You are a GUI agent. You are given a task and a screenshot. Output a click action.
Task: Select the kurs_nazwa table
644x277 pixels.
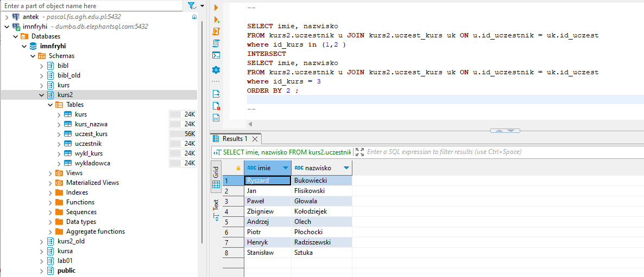91,124
